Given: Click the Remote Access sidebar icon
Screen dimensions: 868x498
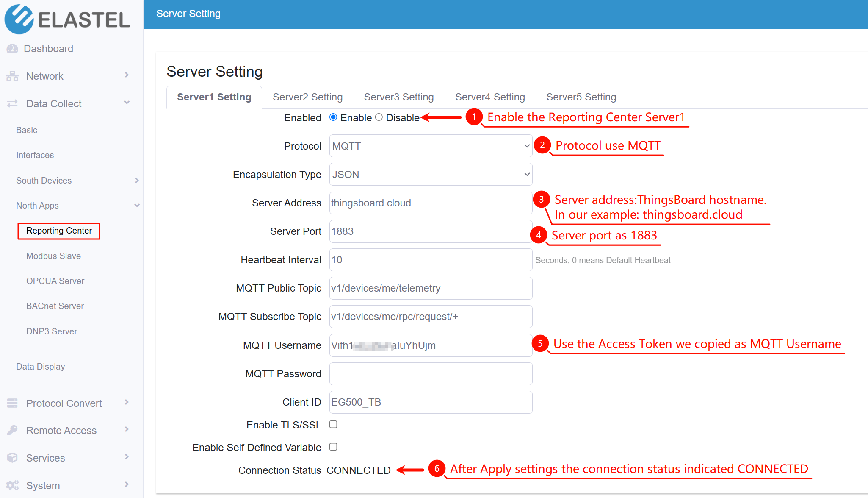Looking at the screenshot, I should 11,430.
